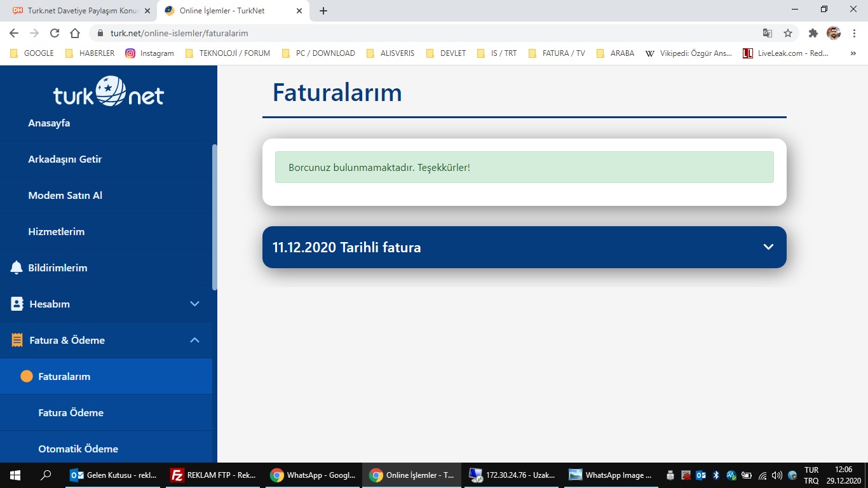Open ALISVERIS bookmarks folder
This screenshot has width=868, height=488.
[x=391, y=53]
